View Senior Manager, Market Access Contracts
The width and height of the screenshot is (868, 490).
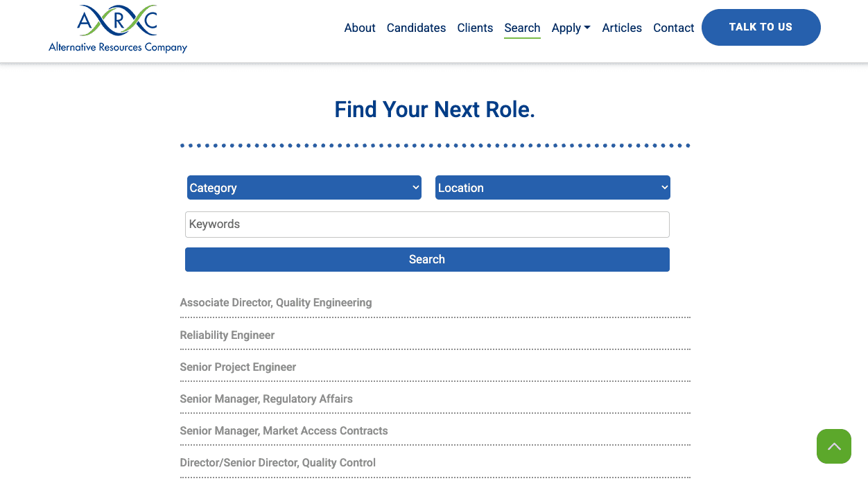pyautogui.click(x=284, y=431)
